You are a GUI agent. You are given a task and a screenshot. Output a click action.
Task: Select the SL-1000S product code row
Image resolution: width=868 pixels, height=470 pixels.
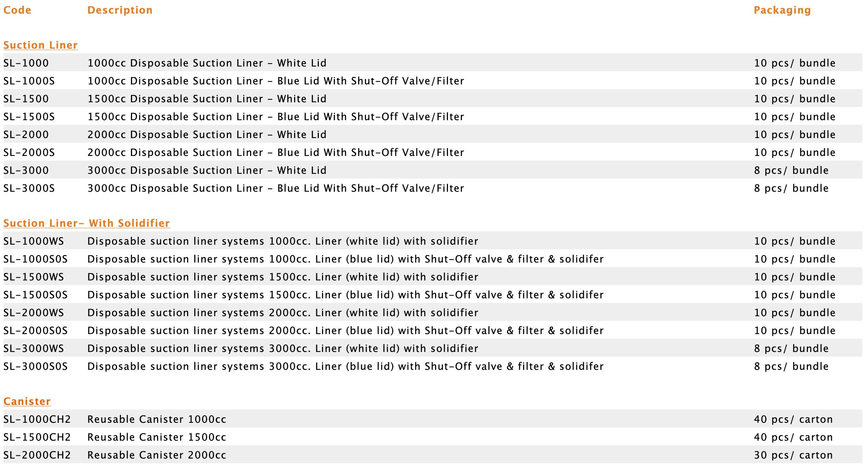click(29, 81)
